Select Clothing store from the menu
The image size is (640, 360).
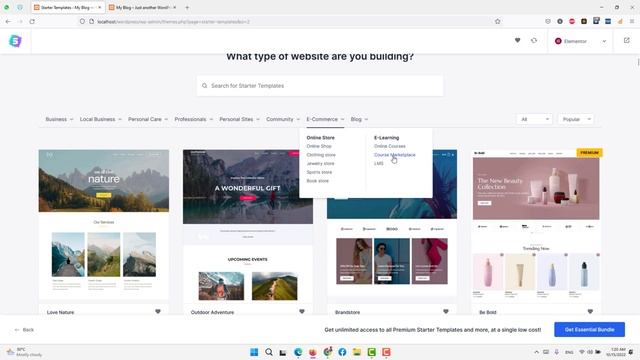[321, 155]
